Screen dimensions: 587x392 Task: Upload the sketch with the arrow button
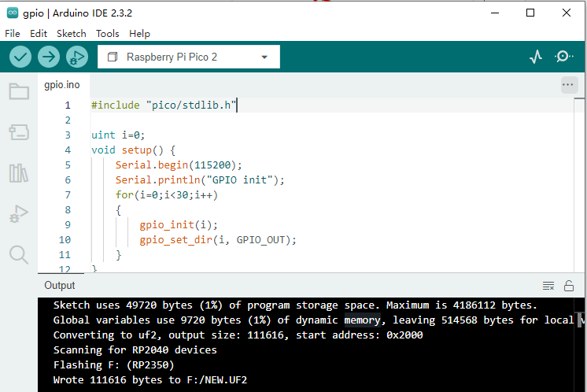49,57
